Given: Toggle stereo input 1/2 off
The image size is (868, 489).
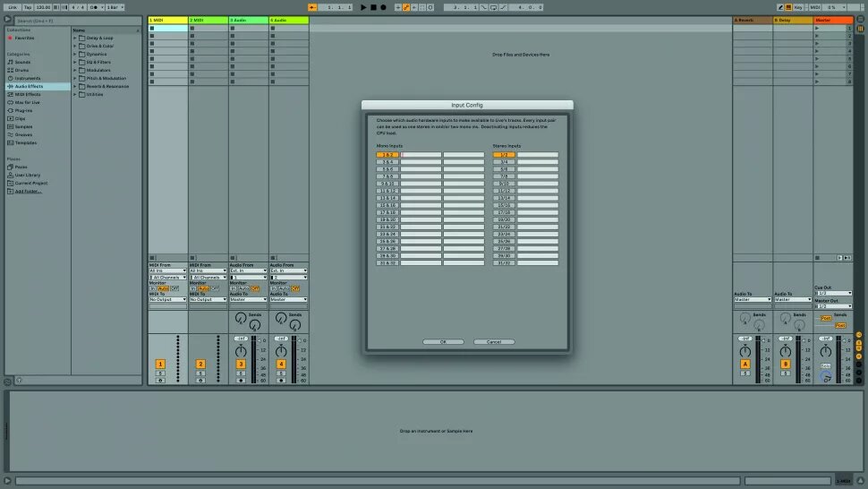Looking at the screenshot, I should [503, 155].
